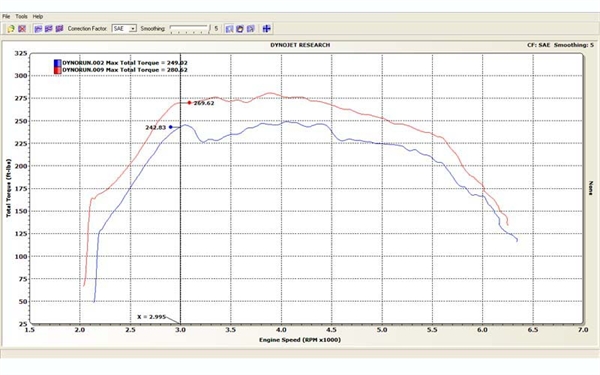600x375 pixels.
Task: Select the third purple graph type icon
Action: coord(59,29)
